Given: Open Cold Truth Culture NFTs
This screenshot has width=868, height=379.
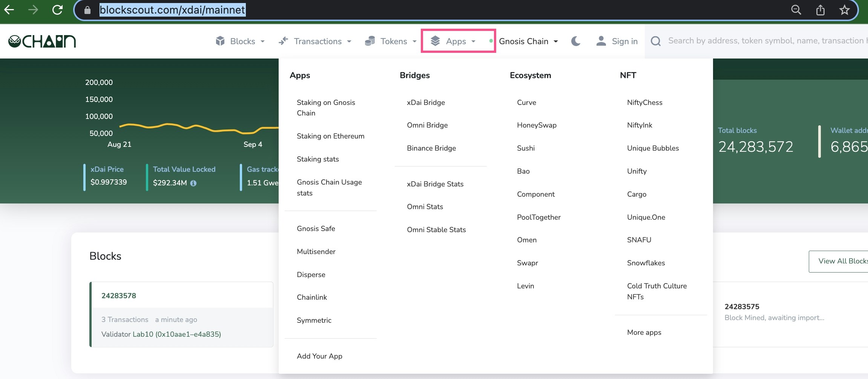Looking at the screenshot, I should pos(657,291).
